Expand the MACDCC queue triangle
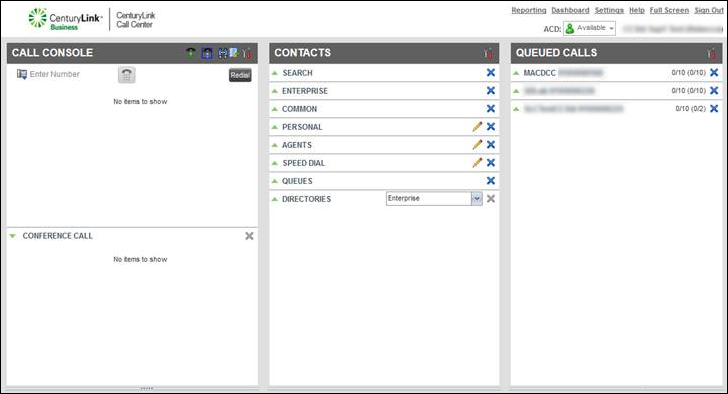This screenshot has width=728, height=394. coord(516,73)
